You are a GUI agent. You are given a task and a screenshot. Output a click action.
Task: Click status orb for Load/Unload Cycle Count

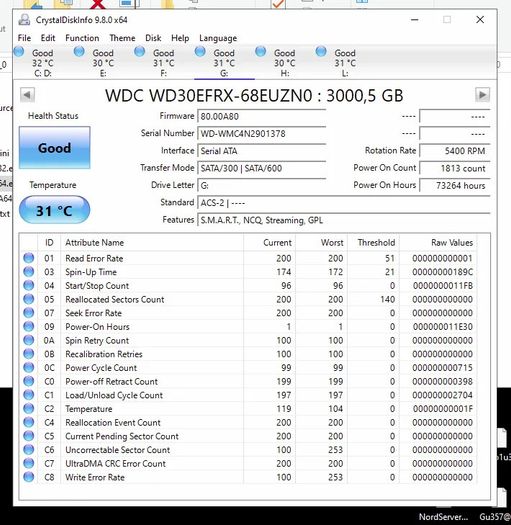click(29, 395)
